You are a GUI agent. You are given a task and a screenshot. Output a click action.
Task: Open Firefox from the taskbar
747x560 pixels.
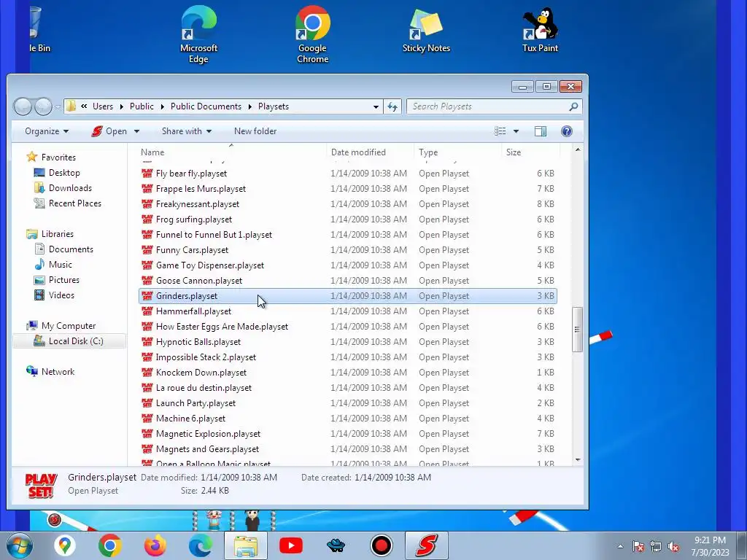point(155,545)
